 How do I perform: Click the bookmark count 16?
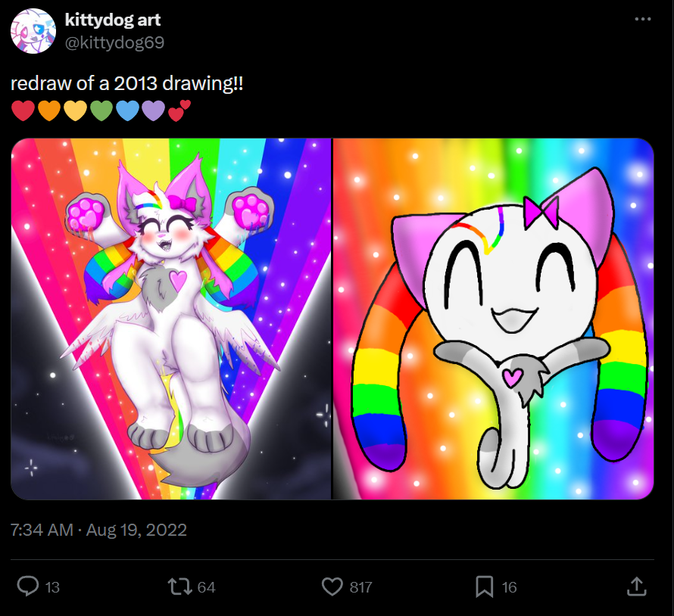tap(510, 587)
